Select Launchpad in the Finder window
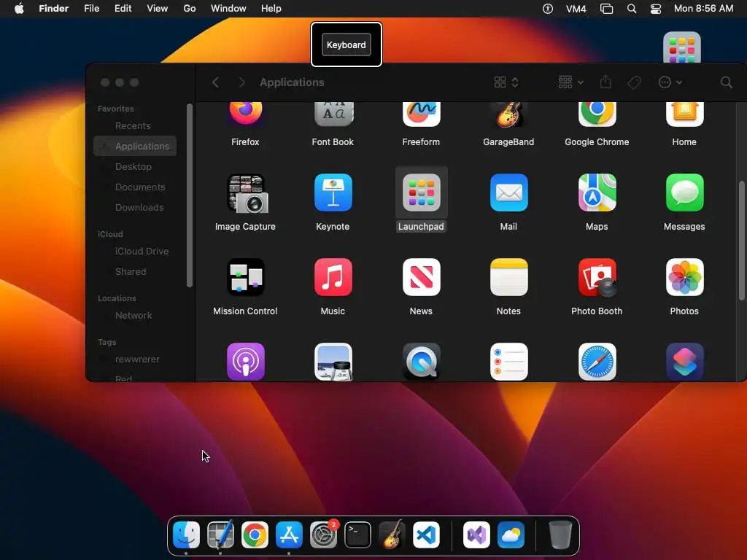The width and height of the screenshot is (747, 560). [421, 192]
